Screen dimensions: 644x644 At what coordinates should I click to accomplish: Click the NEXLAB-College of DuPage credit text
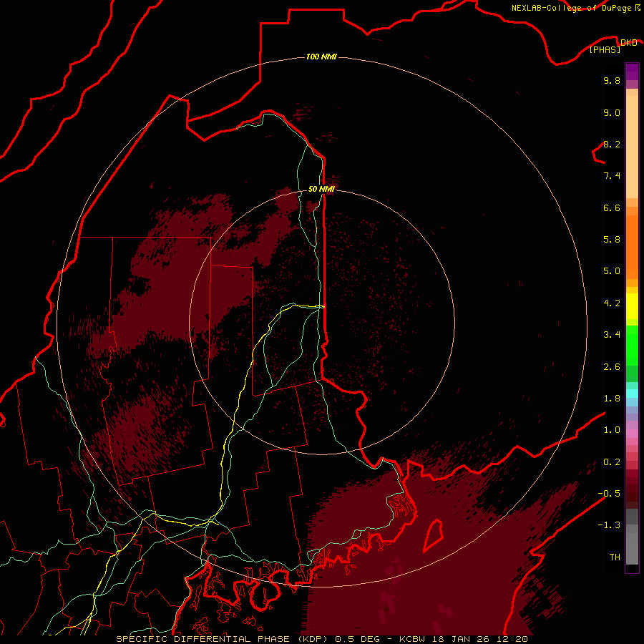571,8
